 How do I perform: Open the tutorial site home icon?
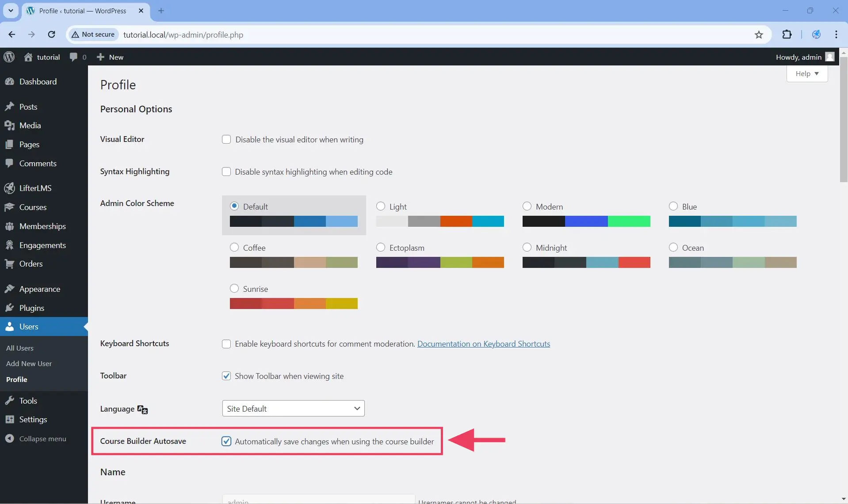[28, 57]
